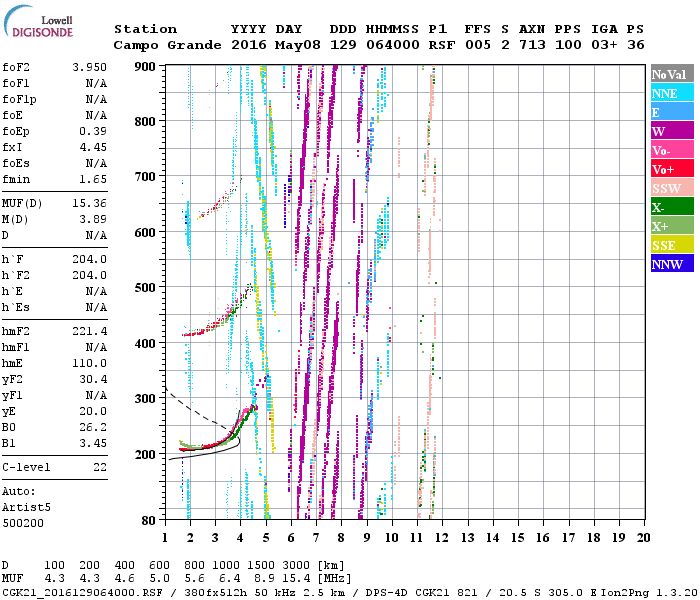Click the hmE value 110.0
Viewport: 700px width, 600px height.
click(89, 363)
